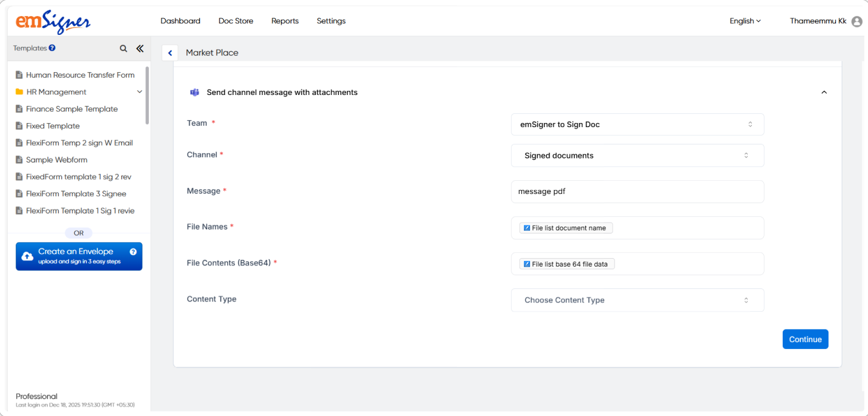Expand the HR Management folder
This screenshot has width=868, height=416.
pos(139,92)
